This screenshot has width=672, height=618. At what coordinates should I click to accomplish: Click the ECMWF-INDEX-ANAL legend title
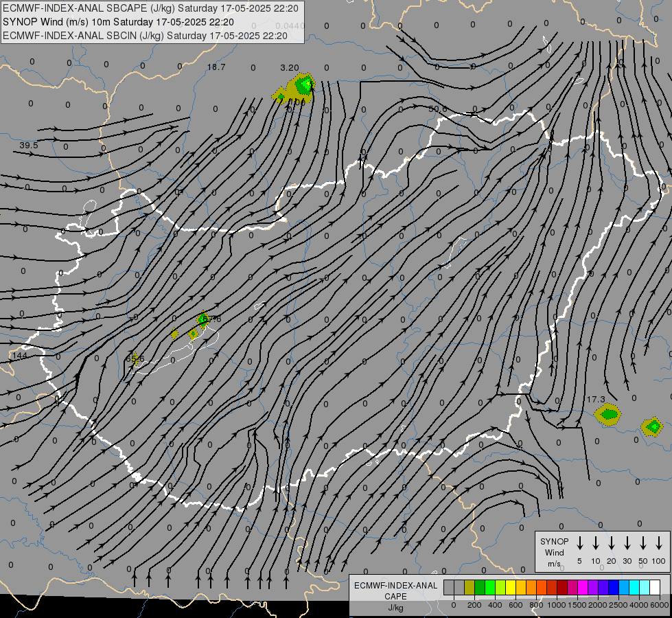coord(395,586)
